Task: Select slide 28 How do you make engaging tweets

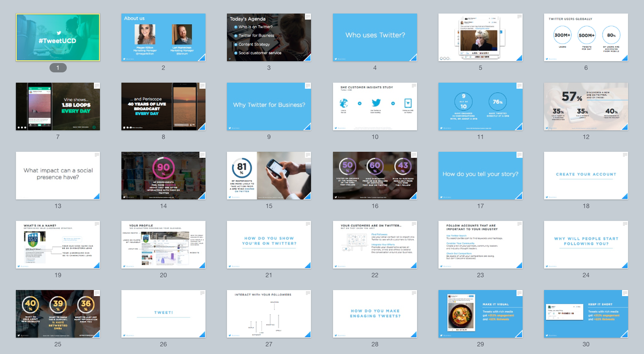Action: [x=375, y=314]
